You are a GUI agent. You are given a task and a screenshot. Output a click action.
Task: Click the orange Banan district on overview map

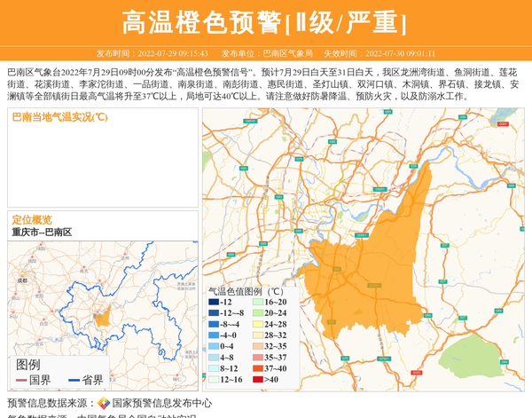pos(103,317)
